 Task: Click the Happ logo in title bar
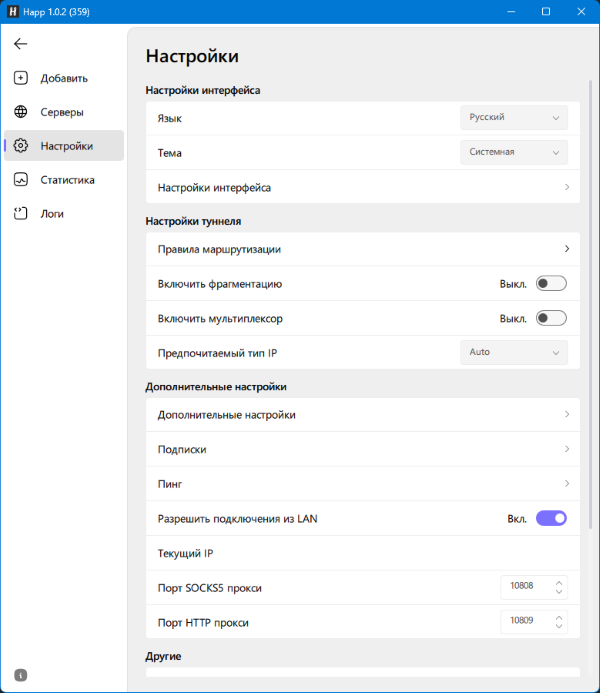[x=14, y=11]
